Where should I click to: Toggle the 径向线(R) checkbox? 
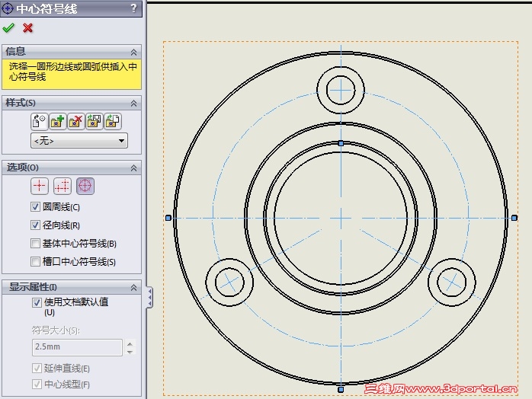point(35,225)
